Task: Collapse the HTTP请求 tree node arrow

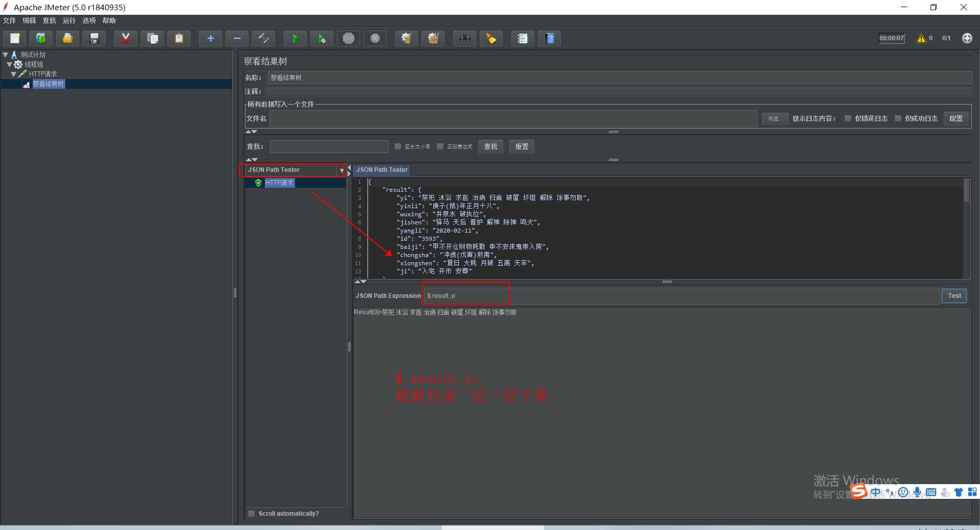Action: click(13, 74)
